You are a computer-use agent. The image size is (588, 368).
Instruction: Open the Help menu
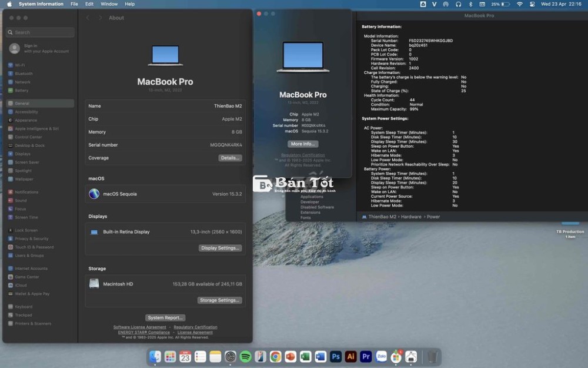coord(130,4)
